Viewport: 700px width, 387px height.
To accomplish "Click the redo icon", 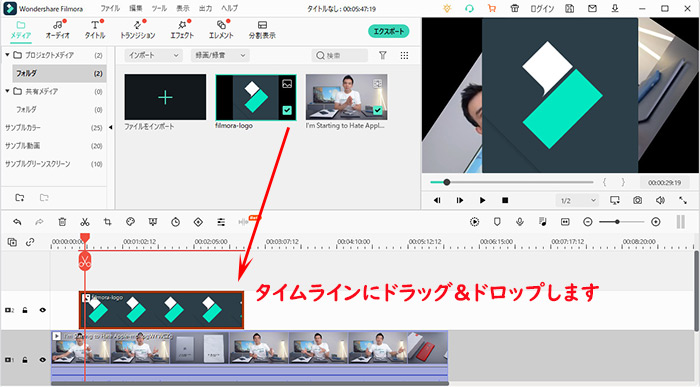I will click(x=39, y=222).
